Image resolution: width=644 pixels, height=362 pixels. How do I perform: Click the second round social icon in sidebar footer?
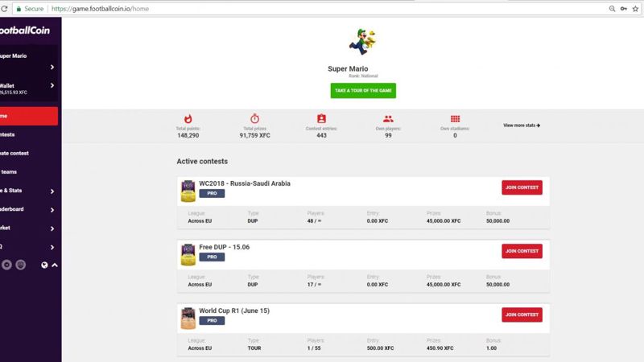click(21, 265)
